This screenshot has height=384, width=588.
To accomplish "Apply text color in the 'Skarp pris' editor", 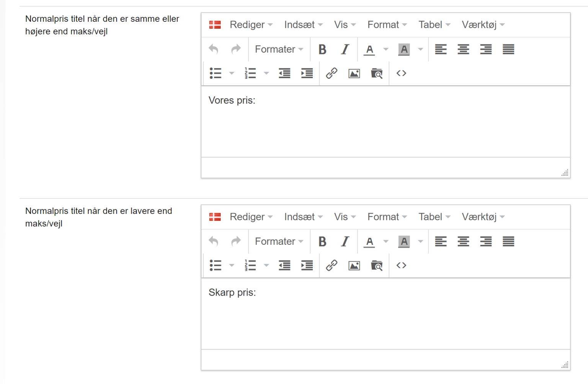I will point(369,241).
